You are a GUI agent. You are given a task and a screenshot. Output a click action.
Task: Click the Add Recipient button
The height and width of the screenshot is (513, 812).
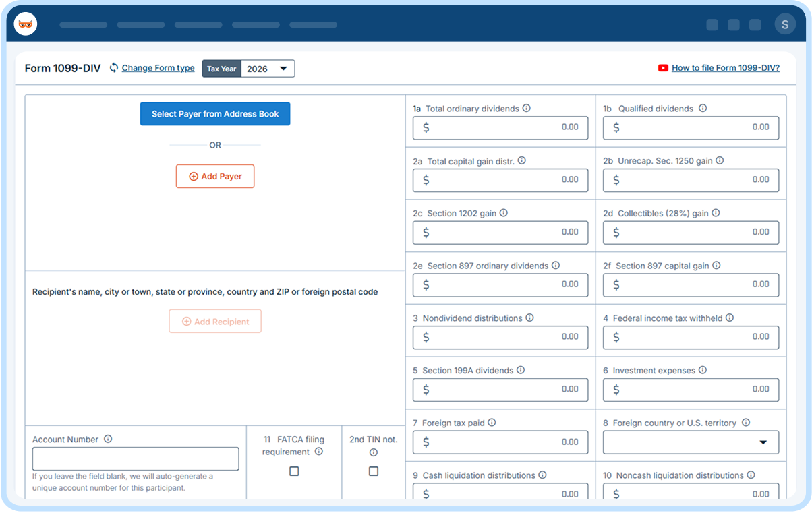tap(215, 322)
